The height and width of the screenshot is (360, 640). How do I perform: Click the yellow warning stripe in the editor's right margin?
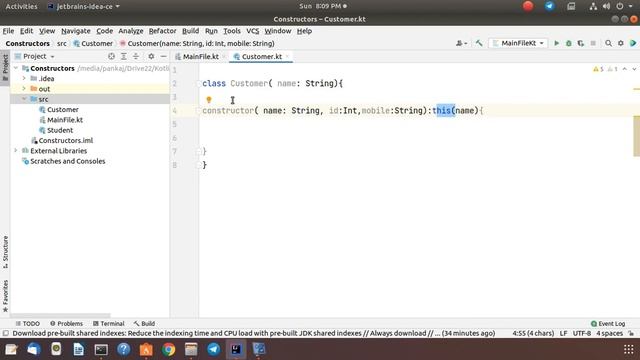[636, 136]
